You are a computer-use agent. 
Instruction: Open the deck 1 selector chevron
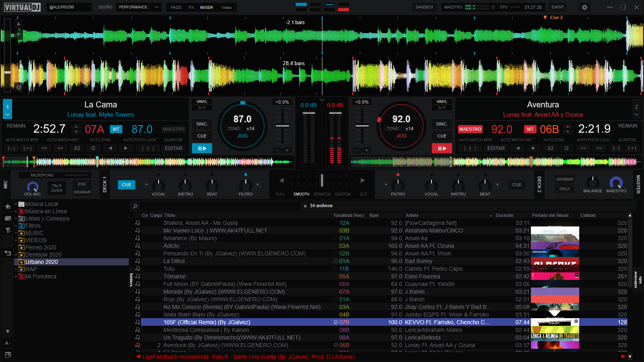pyautogui.click(x=7, y=115)
